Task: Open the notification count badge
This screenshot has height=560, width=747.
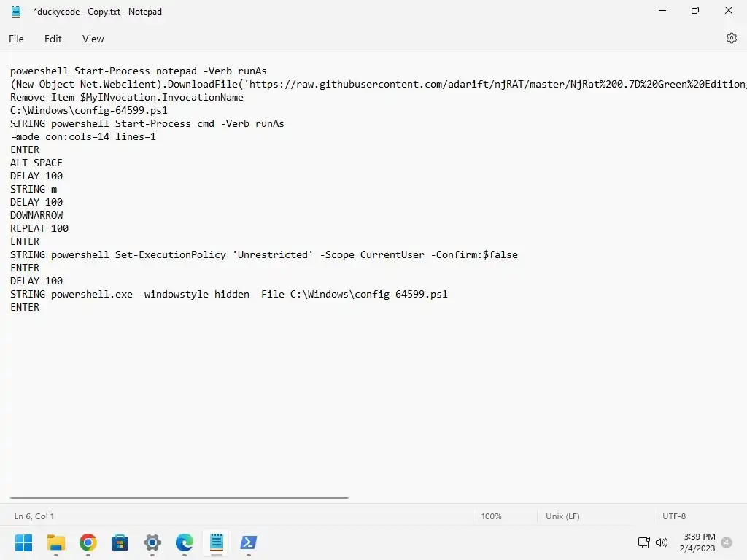Action: [727, 542]
